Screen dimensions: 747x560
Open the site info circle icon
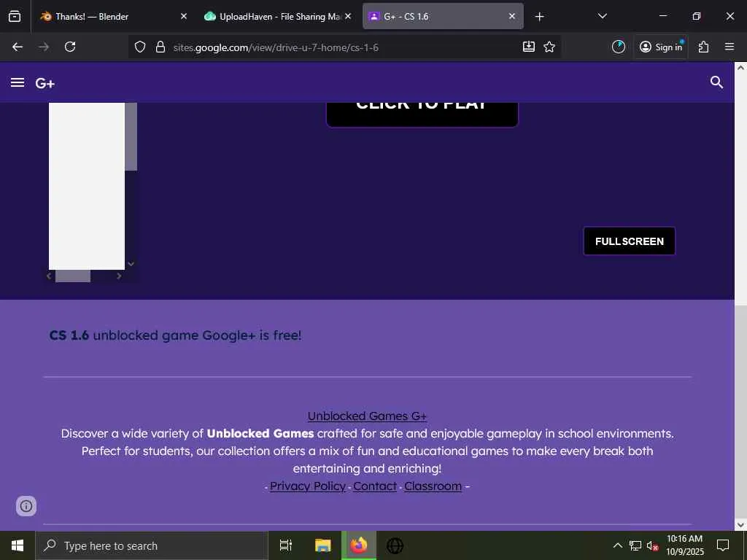point(26,506)
